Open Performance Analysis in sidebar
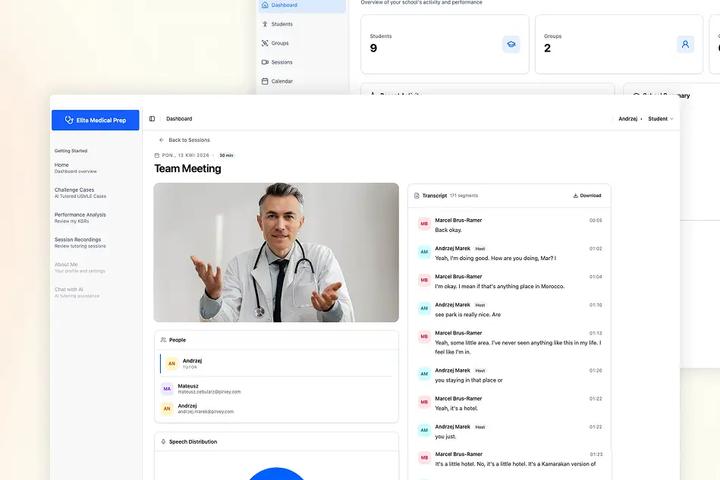Viewport: 720px width, 480px height. (80, 217)
